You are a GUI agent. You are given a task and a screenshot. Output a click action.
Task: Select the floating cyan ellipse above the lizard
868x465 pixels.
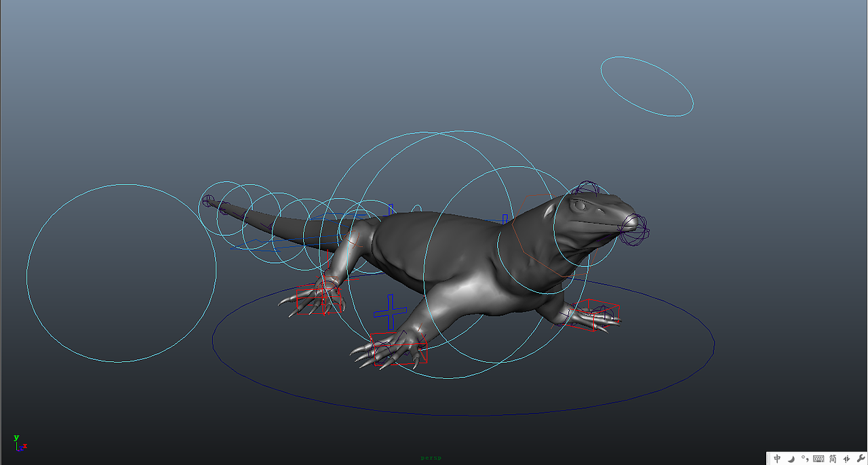pyautogui.click(x=647, y=86)
